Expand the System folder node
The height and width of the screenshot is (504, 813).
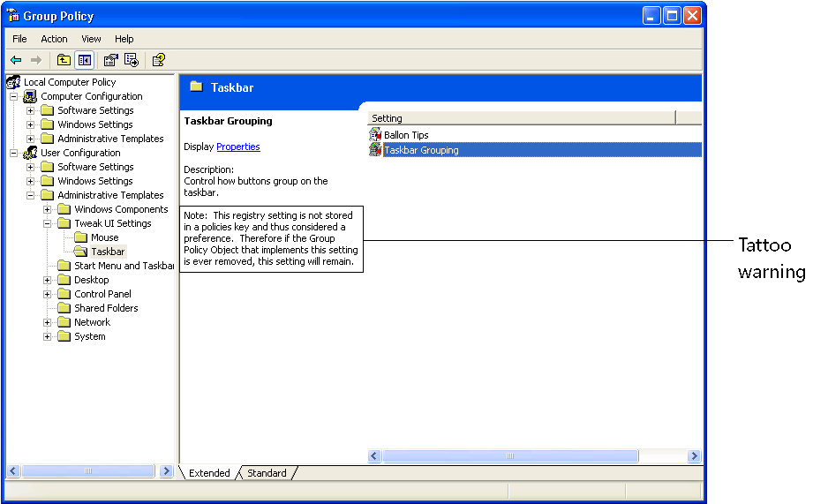coord(48,336)
